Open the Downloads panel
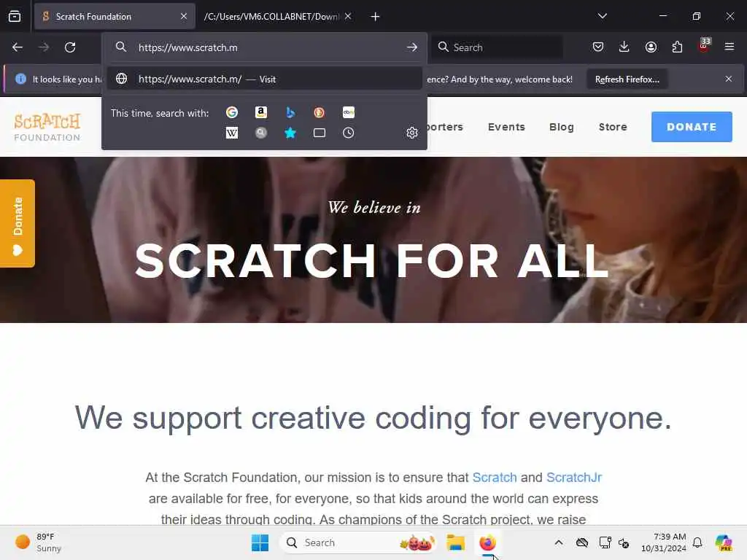Screen dimensions: 747x560 624,47
